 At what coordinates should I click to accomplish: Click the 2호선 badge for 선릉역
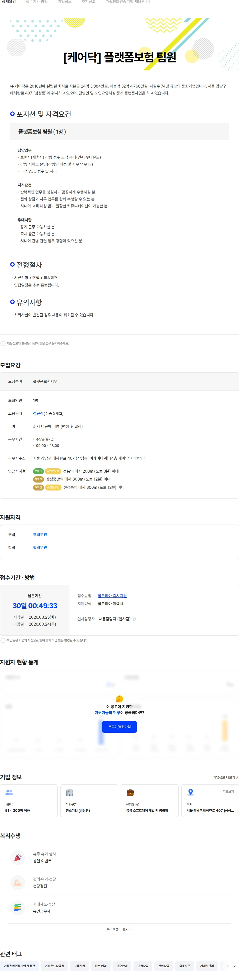pos(38,471)
